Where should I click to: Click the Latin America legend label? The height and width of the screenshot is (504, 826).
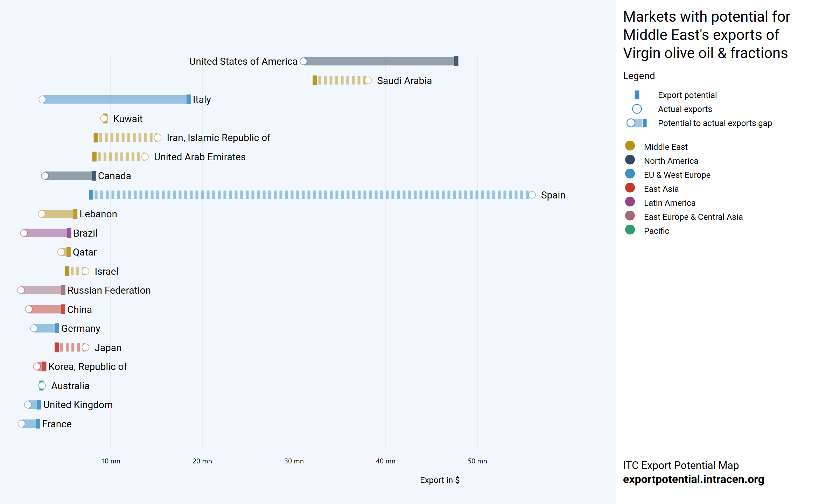pyautogui.click(x=669, y=203)
